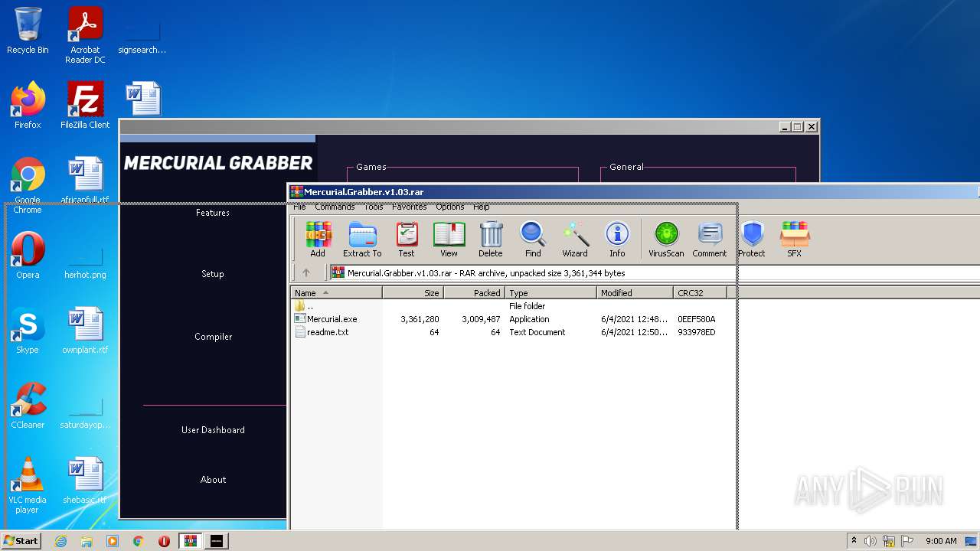Open Internet Explorer from taskbar

(60, 541)
